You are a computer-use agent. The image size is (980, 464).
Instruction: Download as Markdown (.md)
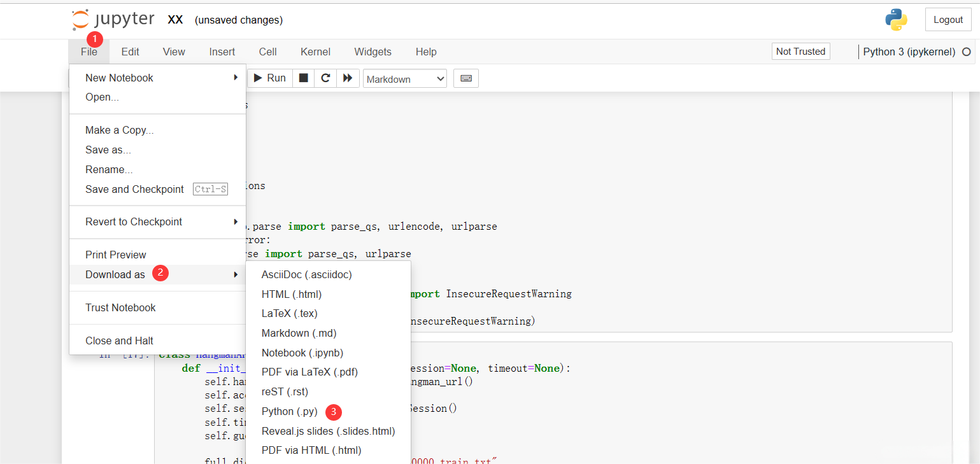coord(329,333)
